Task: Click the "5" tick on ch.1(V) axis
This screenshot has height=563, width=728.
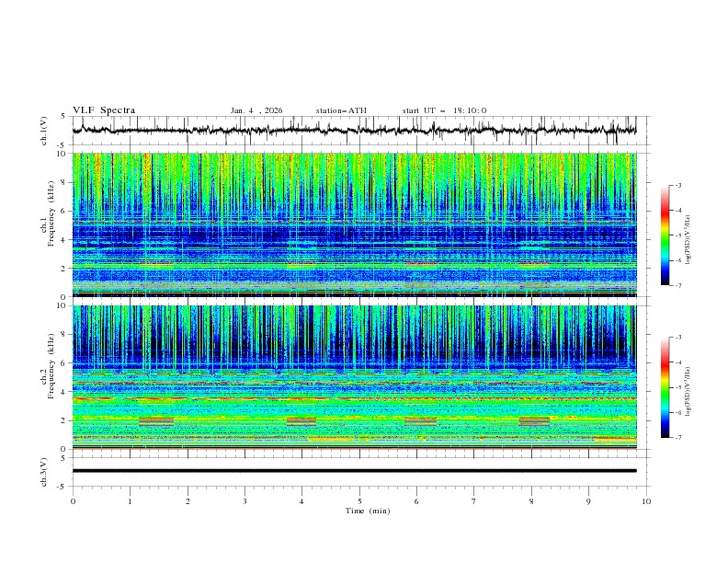Action: [x=63, y=116]
